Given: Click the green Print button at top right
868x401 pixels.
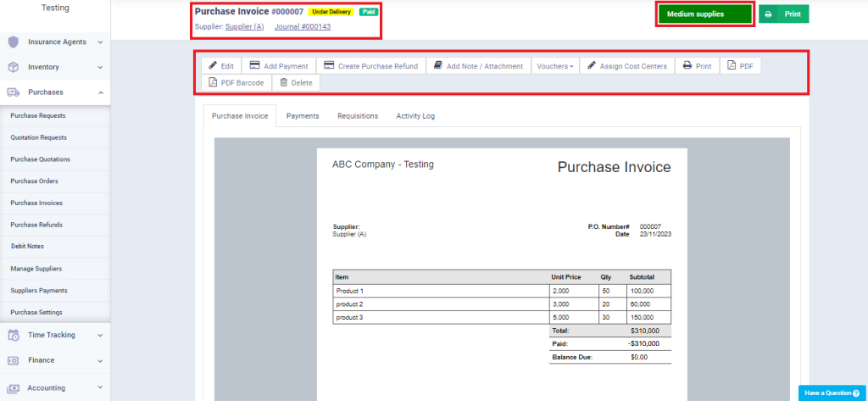Looking at the screenshot, I should (x=783, y=14).
